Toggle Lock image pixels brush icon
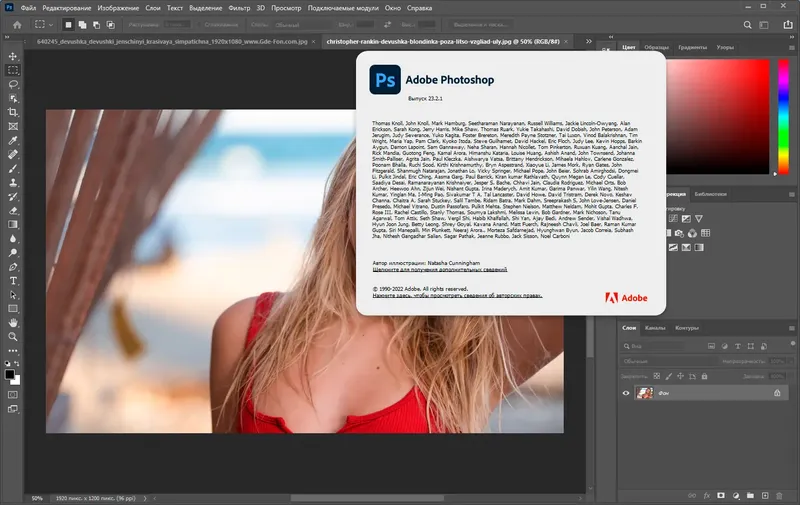The image size is (800, 505). click(x=669, y=376)
